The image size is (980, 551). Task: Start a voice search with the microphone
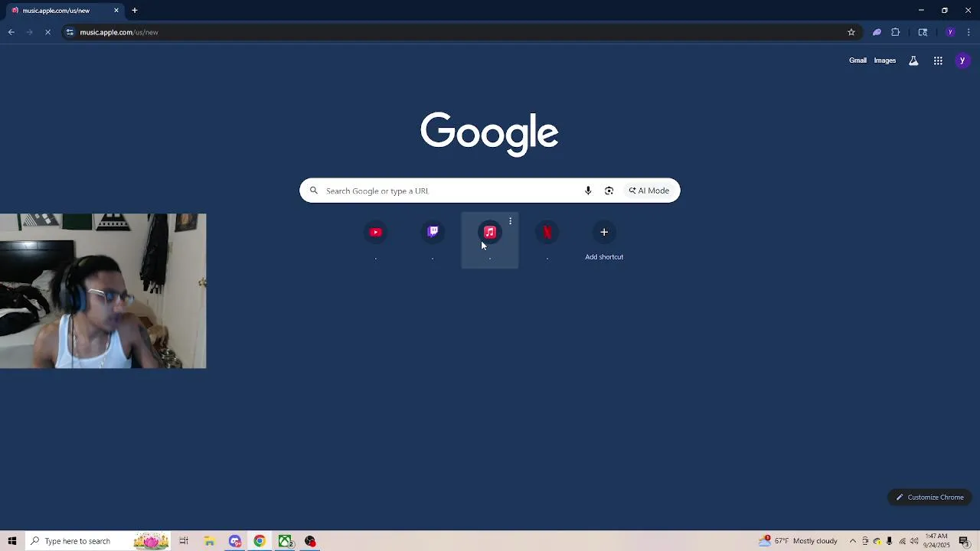click(588, 191)
